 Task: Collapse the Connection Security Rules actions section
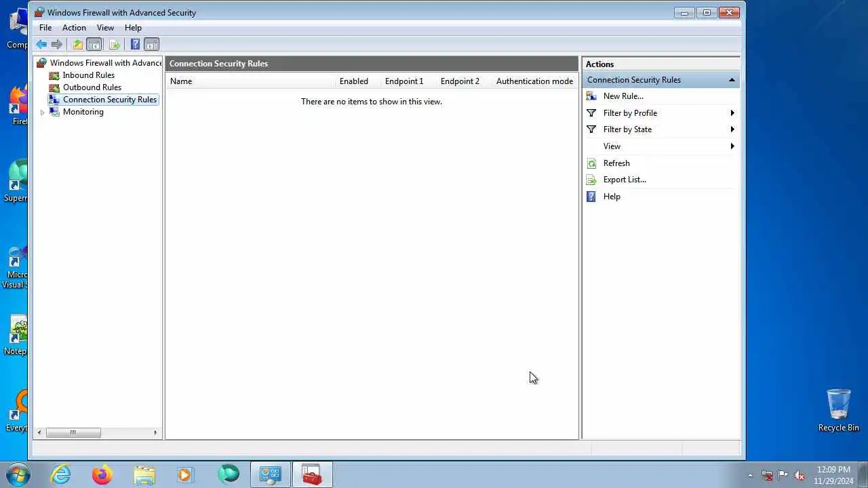[x=732, y=80]
